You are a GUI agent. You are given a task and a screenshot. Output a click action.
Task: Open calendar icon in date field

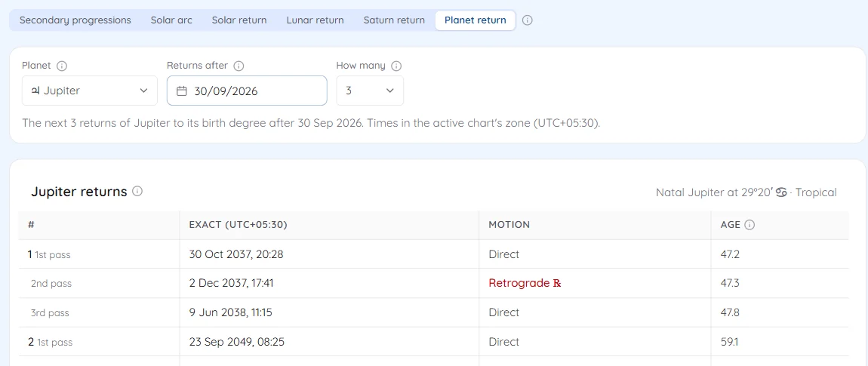(182, 91)
